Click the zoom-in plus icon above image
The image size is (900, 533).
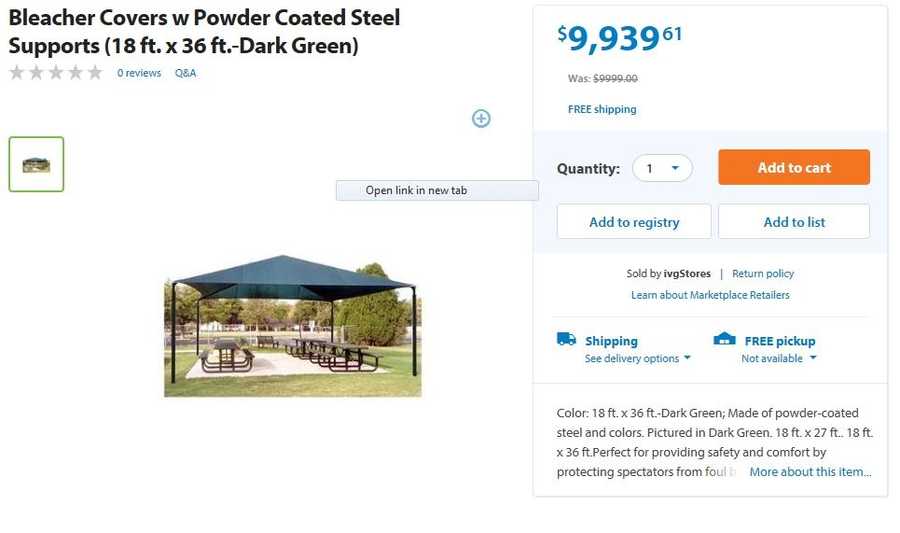[481, 119]
